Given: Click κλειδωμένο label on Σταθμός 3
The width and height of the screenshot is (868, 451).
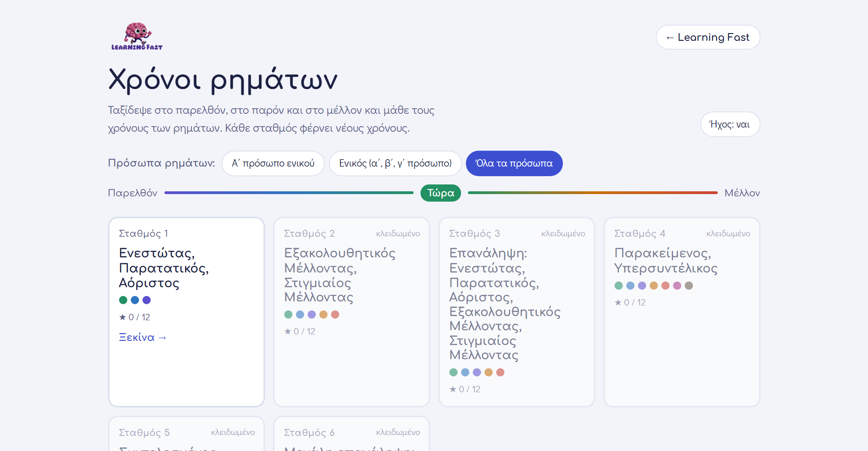Looking at the screenshot, I should tap(563, 234).
